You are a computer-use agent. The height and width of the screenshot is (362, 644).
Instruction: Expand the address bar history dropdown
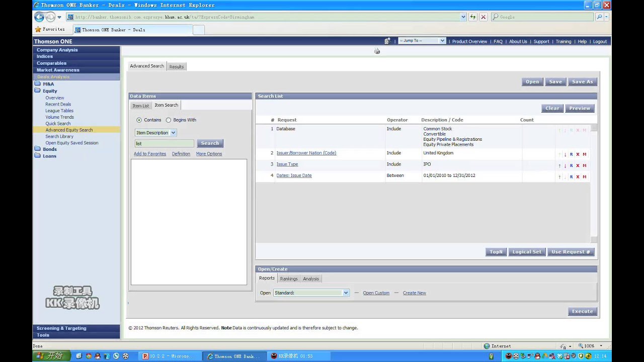click(463, 17)
